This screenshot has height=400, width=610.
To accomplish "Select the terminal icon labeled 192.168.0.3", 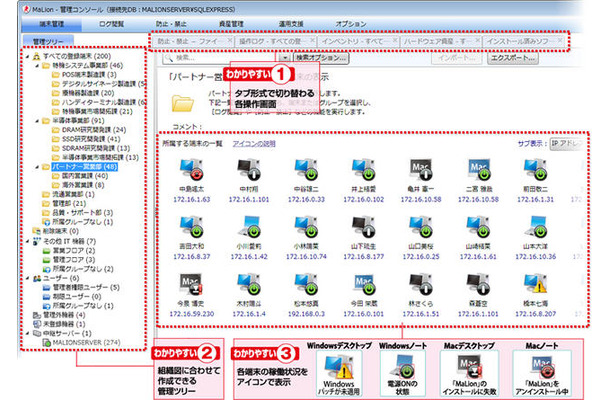I will point(306,284).
